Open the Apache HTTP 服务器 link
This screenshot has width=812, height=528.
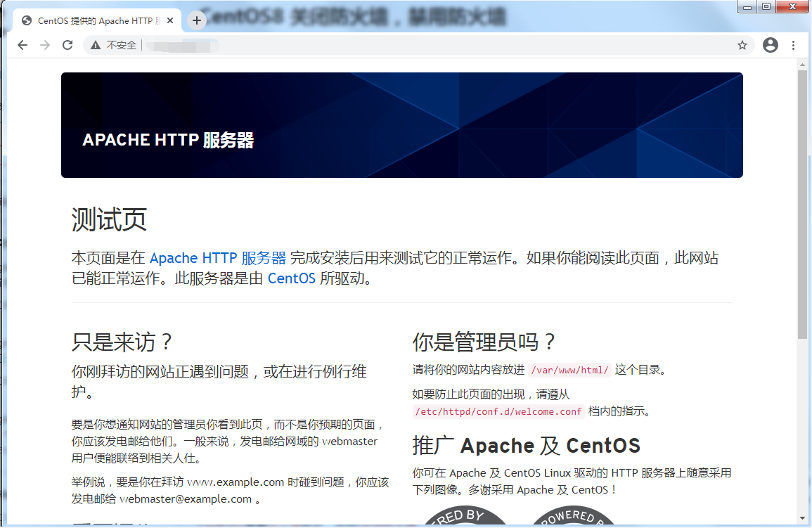click(217, 258)
